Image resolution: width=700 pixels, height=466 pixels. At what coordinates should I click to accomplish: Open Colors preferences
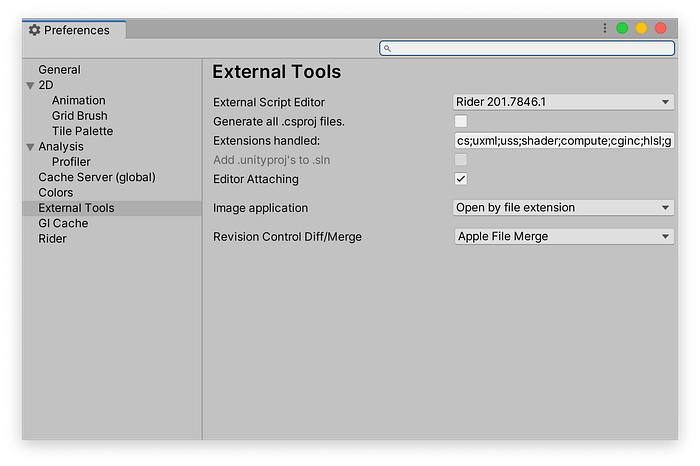(55, 193)
